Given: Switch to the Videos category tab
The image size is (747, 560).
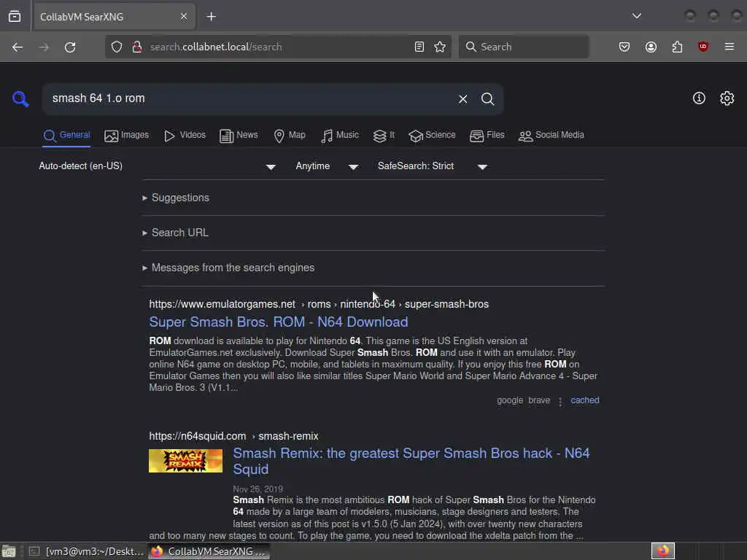Looking at the screenshot, I should (185, 136).
